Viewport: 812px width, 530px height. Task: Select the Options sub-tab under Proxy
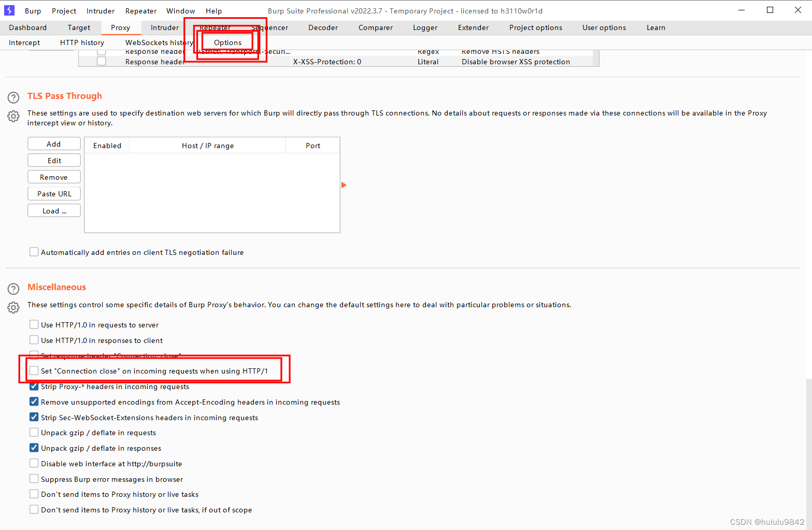click(x=227, y=42)
